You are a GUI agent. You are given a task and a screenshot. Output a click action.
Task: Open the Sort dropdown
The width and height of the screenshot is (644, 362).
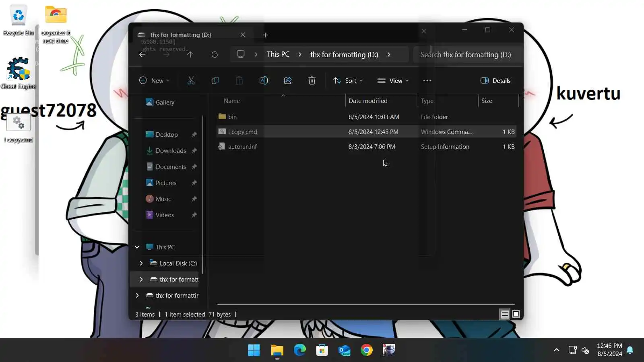[348, 80]
